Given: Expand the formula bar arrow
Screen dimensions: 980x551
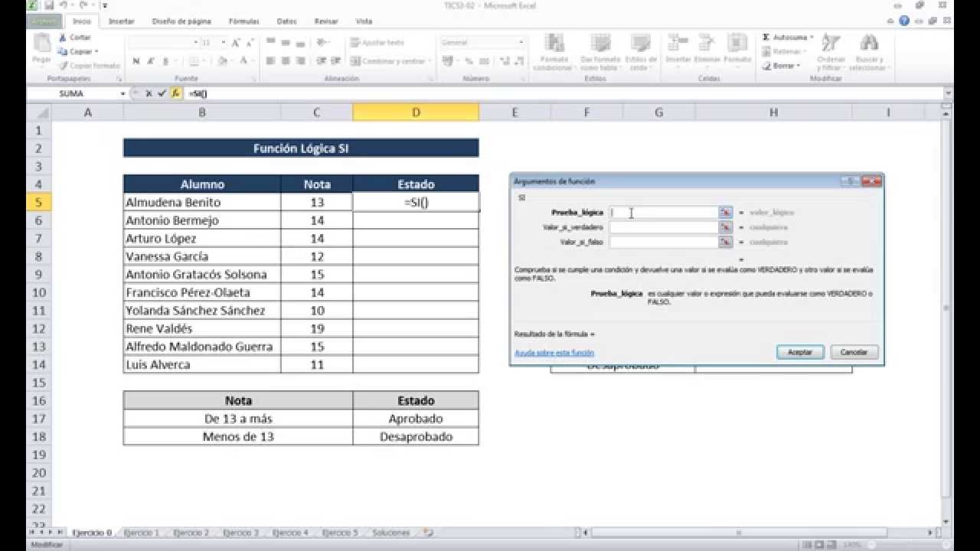Looking at the screenshot, I should 949,93.
